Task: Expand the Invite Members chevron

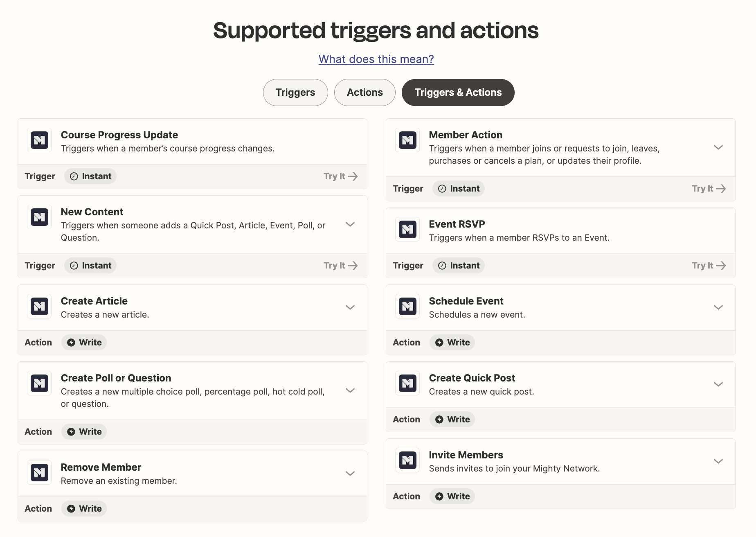Action: click(x=718, y=461)
